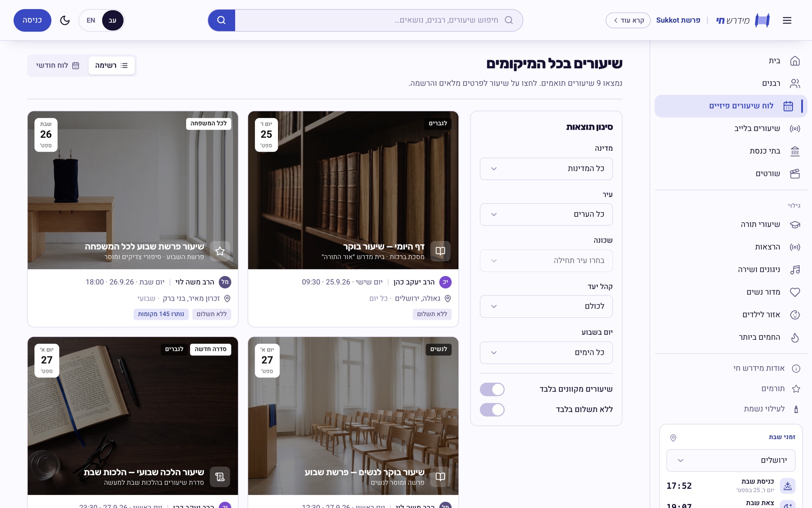Open weekly halacha lesson card thumbnail
The image size is (812, 508).
coord(133,416)
